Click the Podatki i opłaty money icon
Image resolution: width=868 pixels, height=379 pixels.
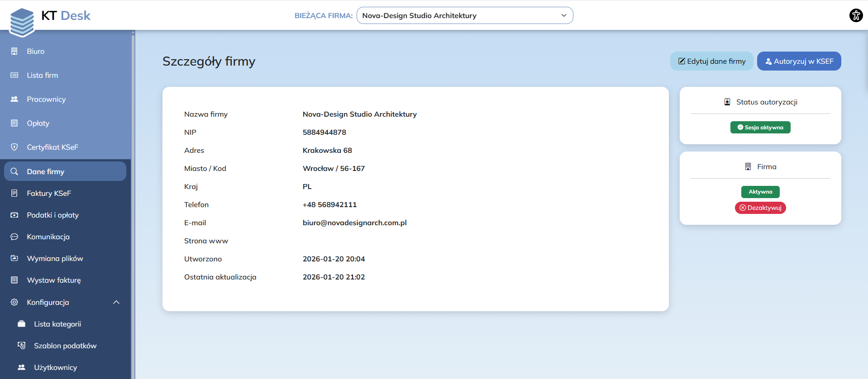(14, 215)
